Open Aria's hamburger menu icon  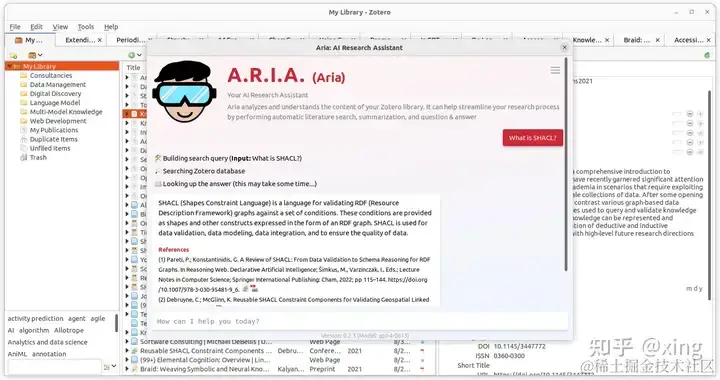(555, 70)
